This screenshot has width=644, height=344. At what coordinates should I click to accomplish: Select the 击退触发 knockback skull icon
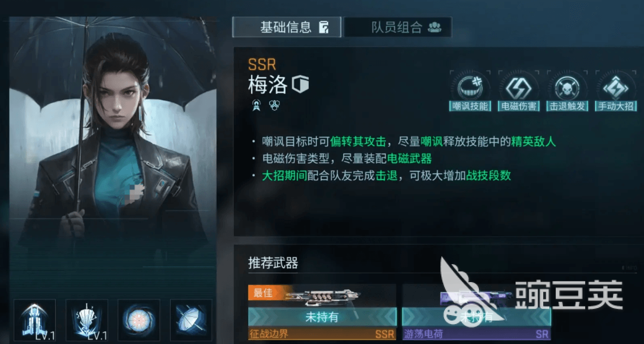point(567,91)
